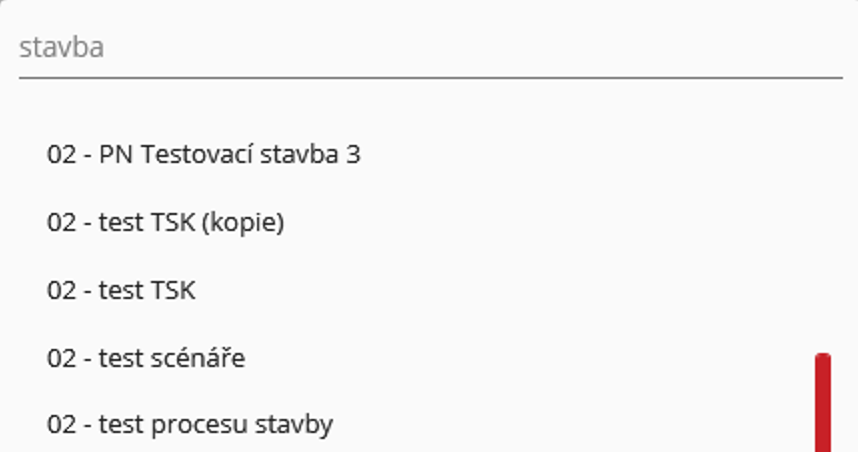Choose the plain test TSK row
This screenshot has width=858, height=452.
121,291
